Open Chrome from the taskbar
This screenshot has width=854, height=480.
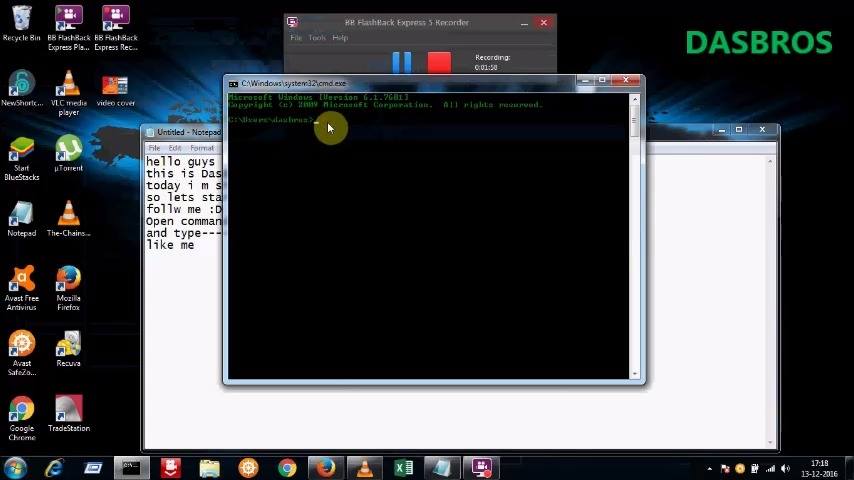(287, 468)
